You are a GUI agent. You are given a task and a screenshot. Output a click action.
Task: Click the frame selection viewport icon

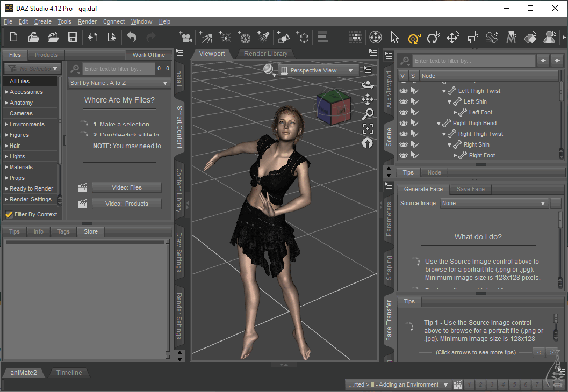pos(368,128)
